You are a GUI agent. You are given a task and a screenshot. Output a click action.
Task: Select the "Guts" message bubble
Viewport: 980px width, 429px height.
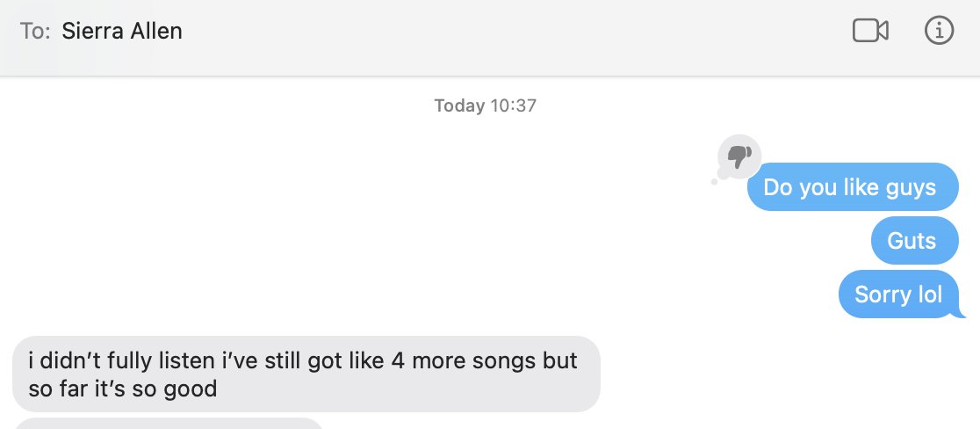914,241
